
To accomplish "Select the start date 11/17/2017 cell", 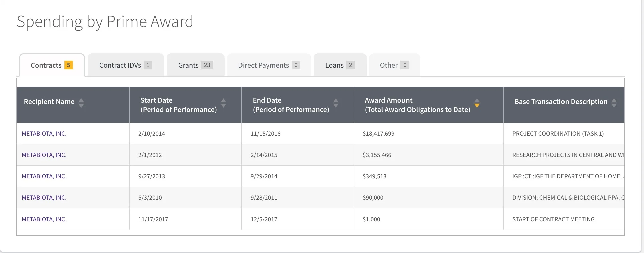I will 185,219.
